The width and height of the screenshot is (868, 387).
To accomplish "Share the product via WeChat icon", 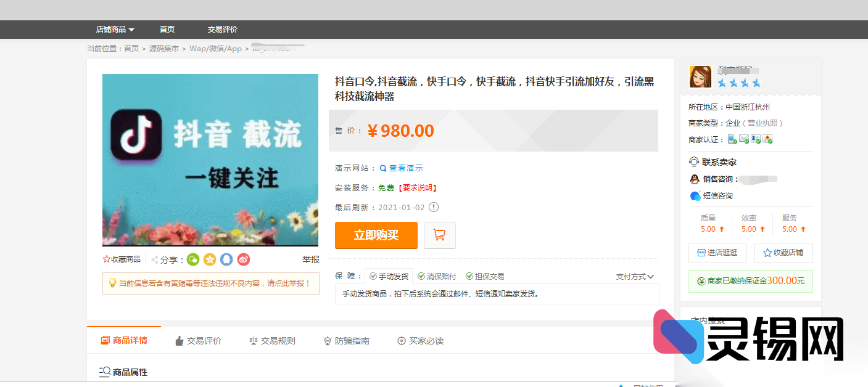I will coord(193,259).
